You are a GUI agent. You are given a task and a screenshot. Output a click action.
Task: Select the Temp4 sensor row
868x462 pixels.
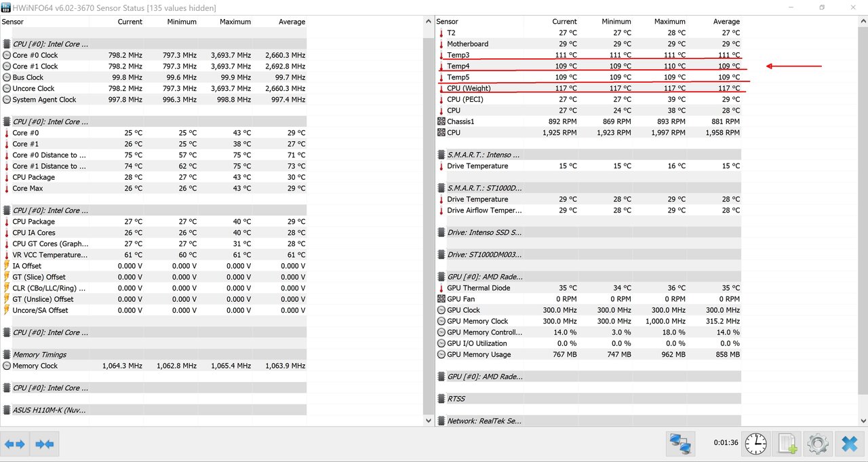588,66
